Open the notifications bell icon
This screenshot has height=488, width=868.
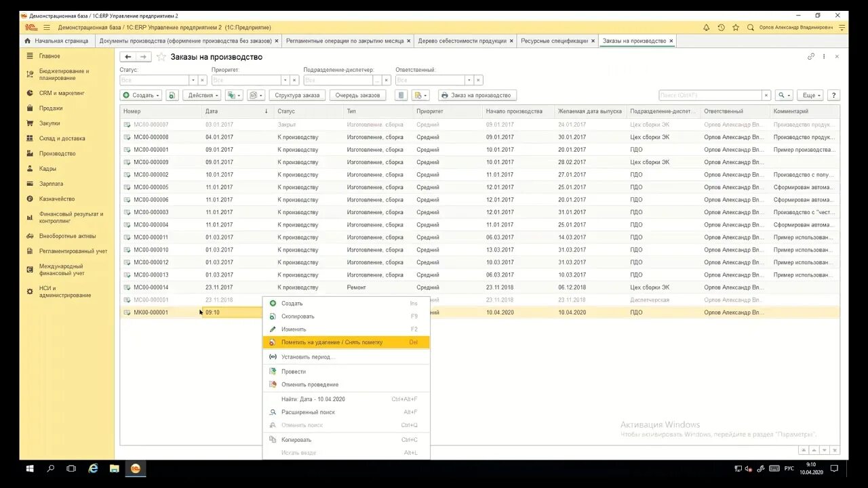(x=706, y=27)
